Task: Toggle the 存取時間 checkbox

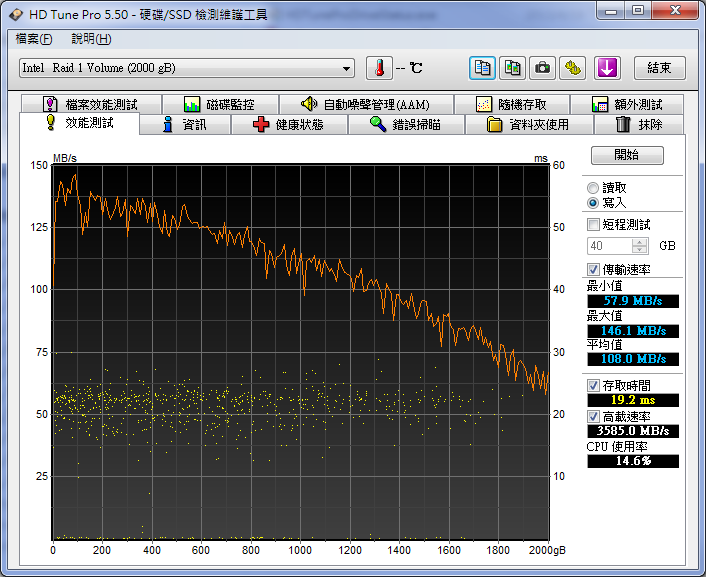Action: coord(593,386)
